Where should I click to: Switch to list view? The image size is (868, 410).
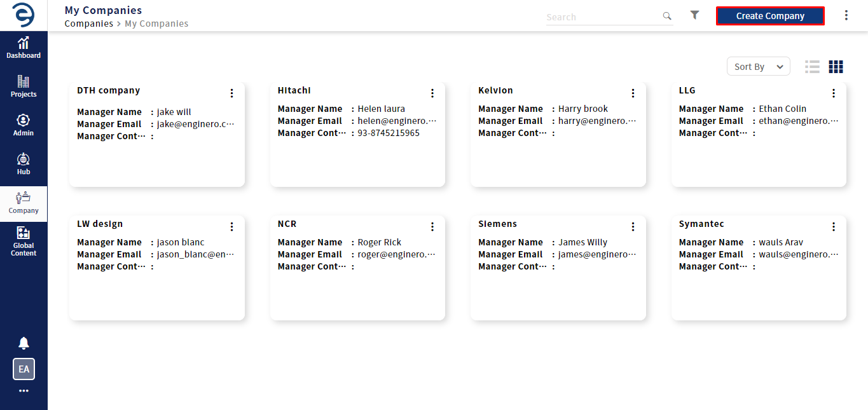point(812,67)
